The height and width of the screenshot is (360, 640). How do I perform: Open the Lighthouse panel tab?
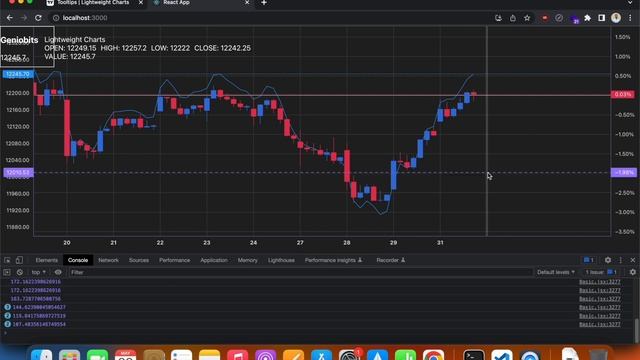[281, 260]
